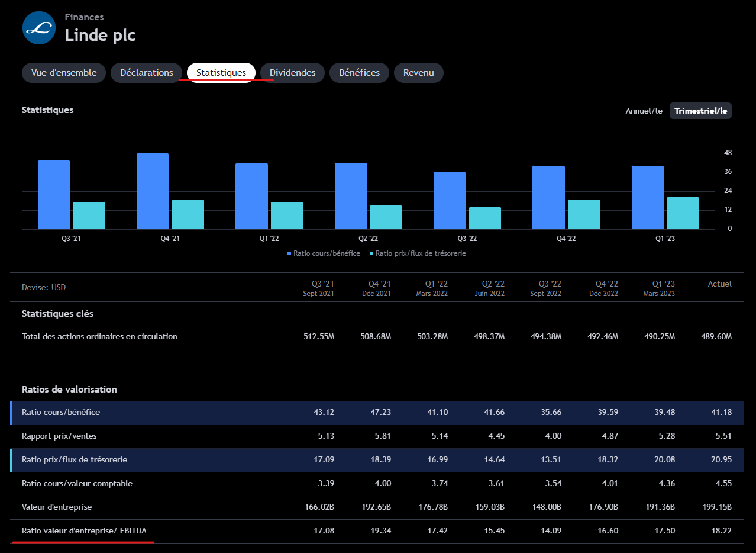
Task: Click the Q3 '21 Sept 2021 column header
Action: click(x=318, y=288)
